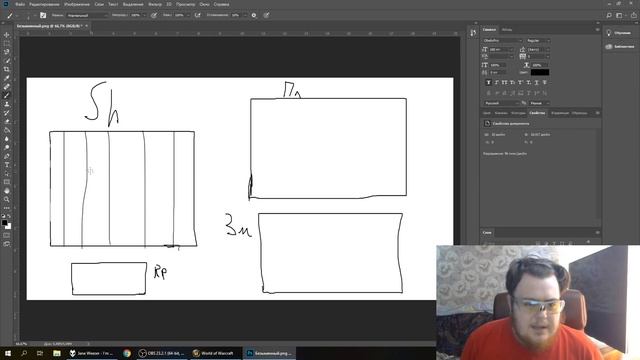Screen dimensions: 640x360
Task: Select the History Brush tool
Action: (x=7, y=113)
